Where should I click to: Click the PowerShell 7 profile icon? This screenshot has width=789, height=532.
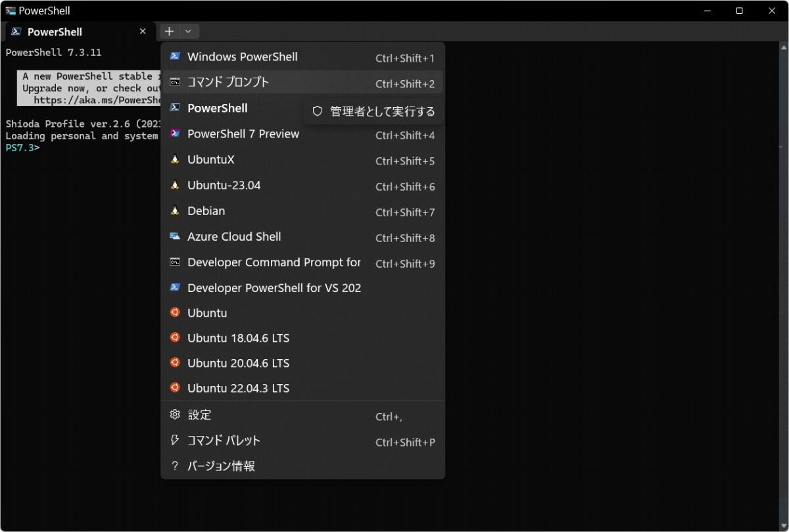click(x=175, y=108)
